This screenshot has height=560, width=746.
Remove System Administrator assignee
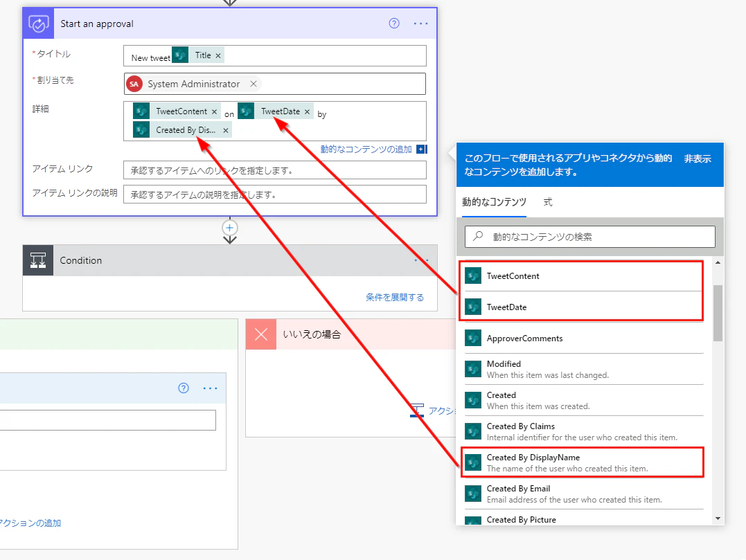254,84
